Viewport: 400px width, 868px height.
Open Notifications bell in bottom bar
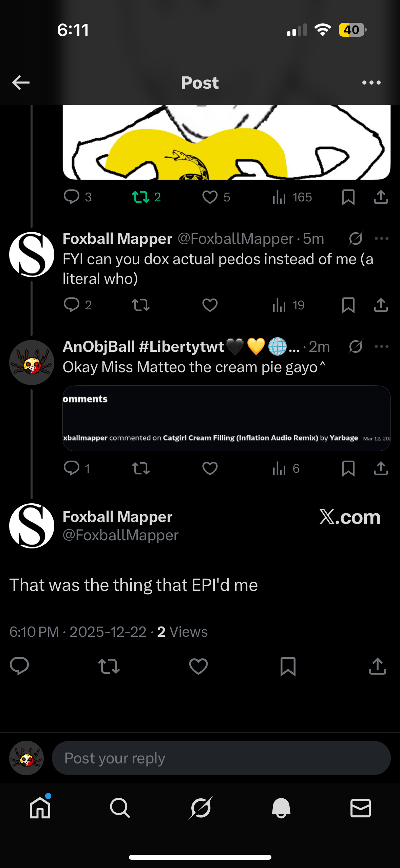point(281,808)
